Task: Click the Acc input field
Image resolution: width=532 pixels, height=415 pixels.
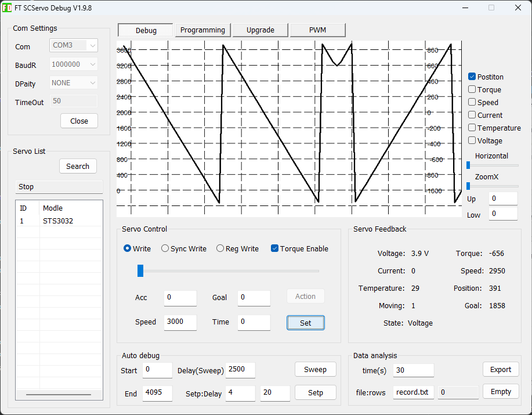Action: (x=180, y=298)
